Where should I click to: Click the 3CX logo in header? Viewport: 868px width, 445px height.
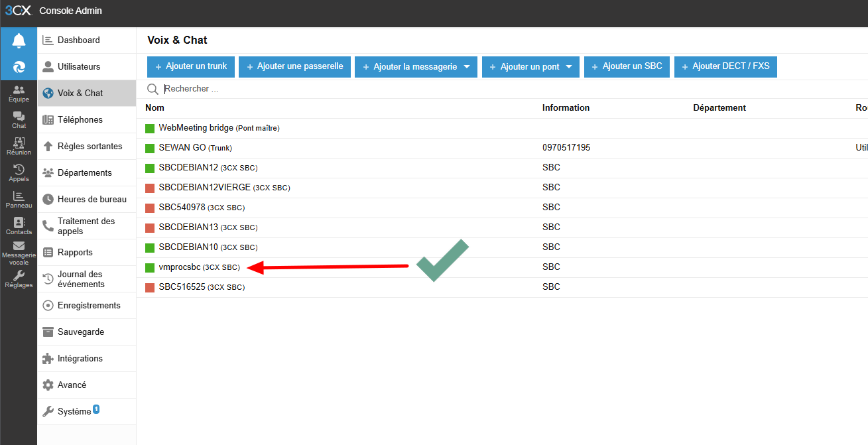19,11
